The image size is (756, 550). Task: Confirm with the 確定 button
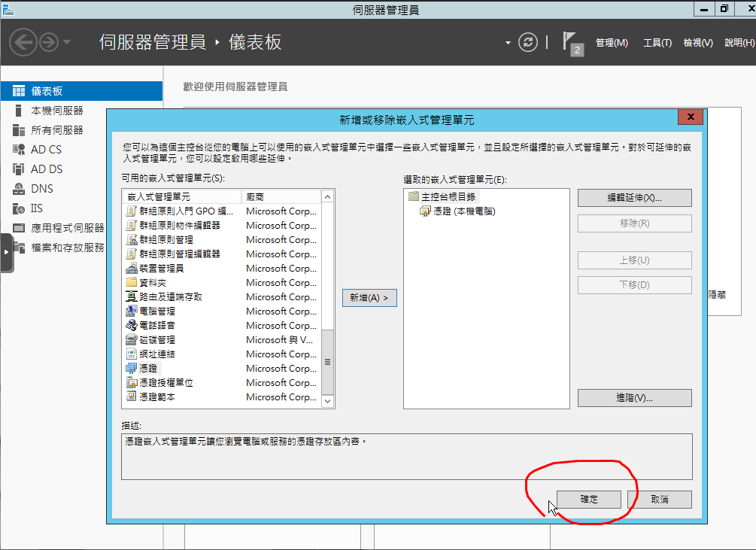pyautogui.click(x=589, y=500)
